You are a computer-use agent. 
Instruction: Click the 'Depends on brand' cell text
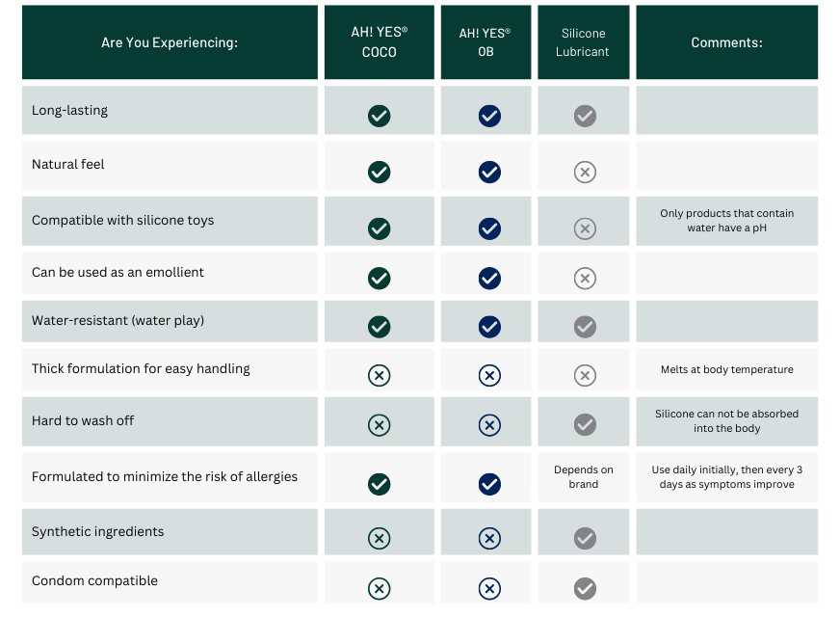click(x=584, y=477)
